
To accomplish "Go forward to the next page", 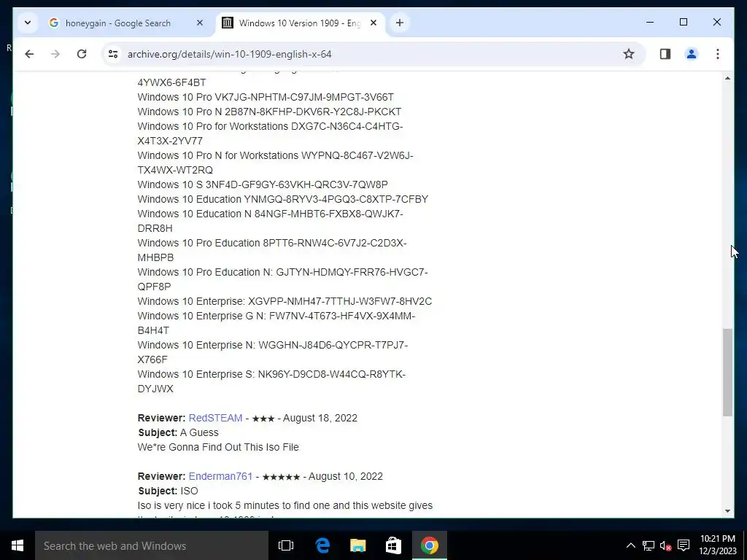I will [55, 54].
